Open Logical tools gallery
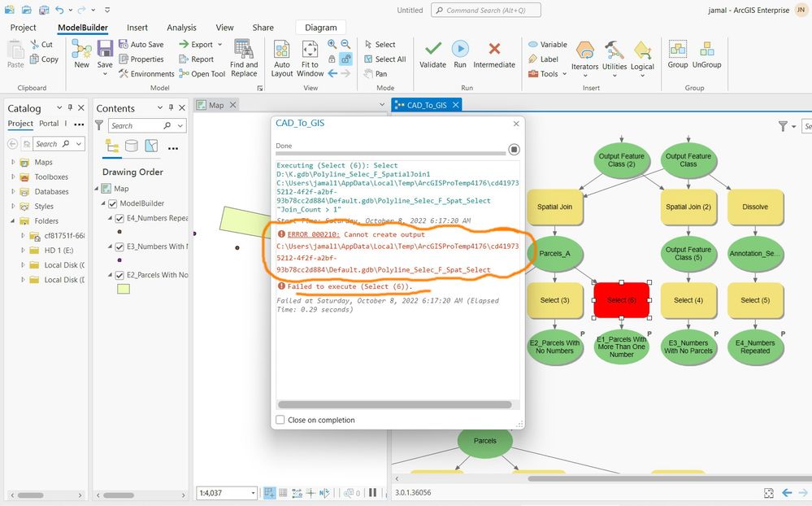812x506 pixels. tap(642, 58)
